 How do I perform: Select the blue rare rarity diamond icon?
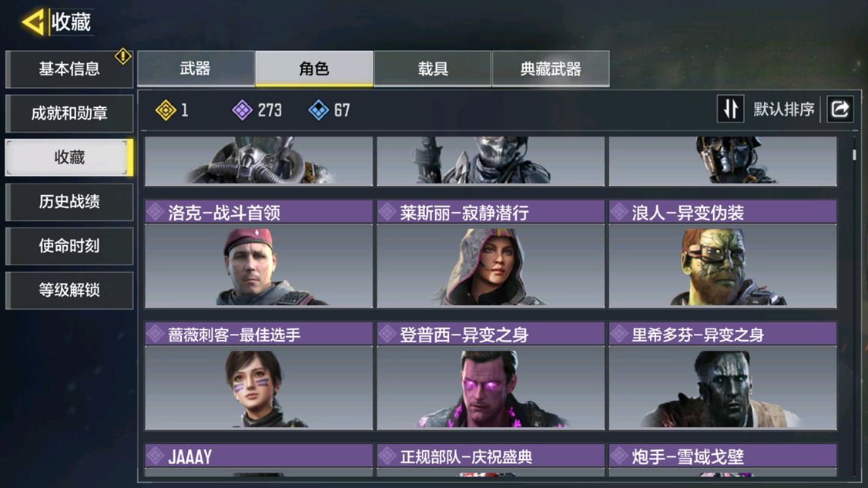coord(318,110)
